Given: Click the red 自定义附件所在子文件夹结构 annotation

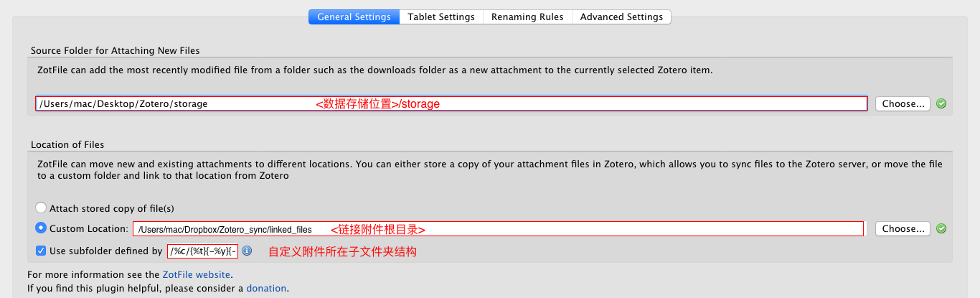Looking at the screenshot, I should coord(342,252).
